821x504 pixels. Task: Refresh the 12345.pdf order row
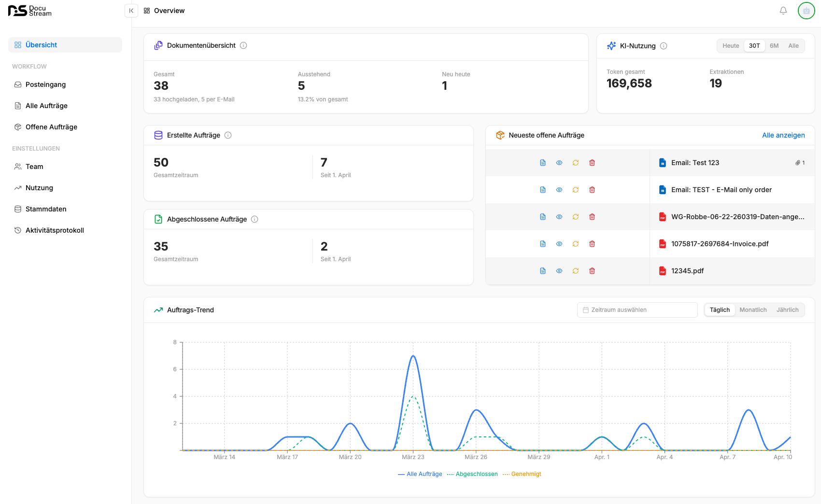pos(576,271)
